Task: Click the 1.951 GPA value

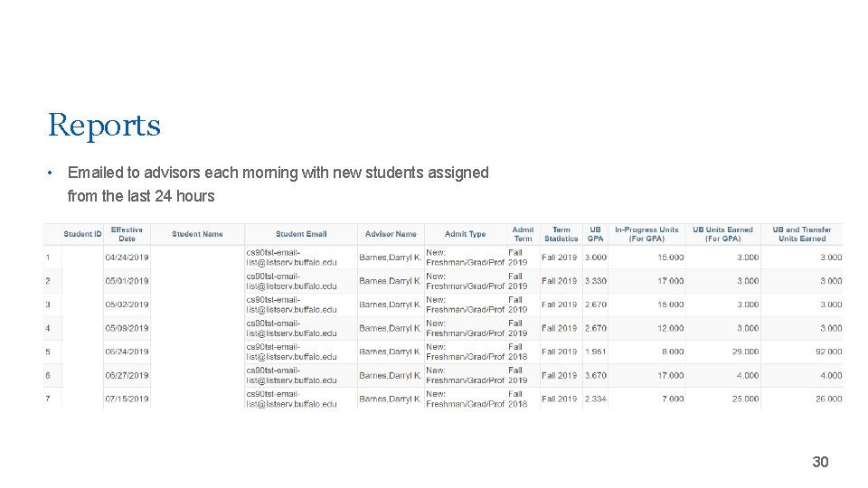Action: pyautogui.click(x=596, y=352)
